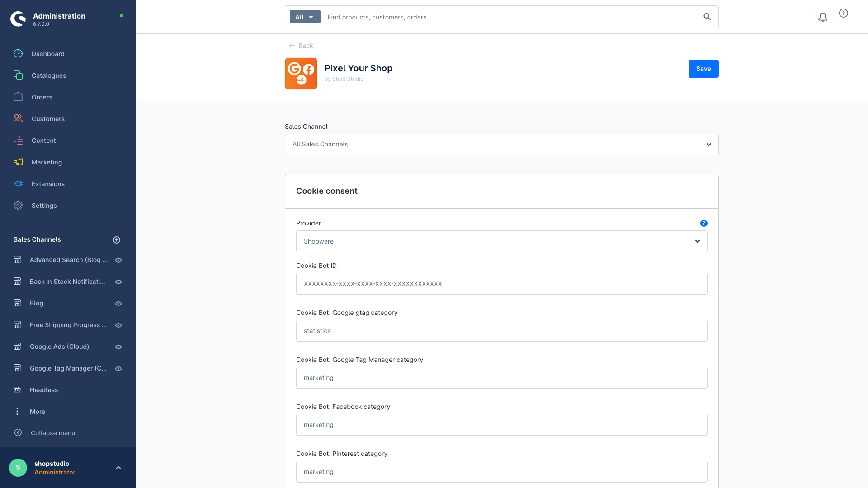Add a new sales channel
Viewport: 868px width, 488px height.
[117, 240]
